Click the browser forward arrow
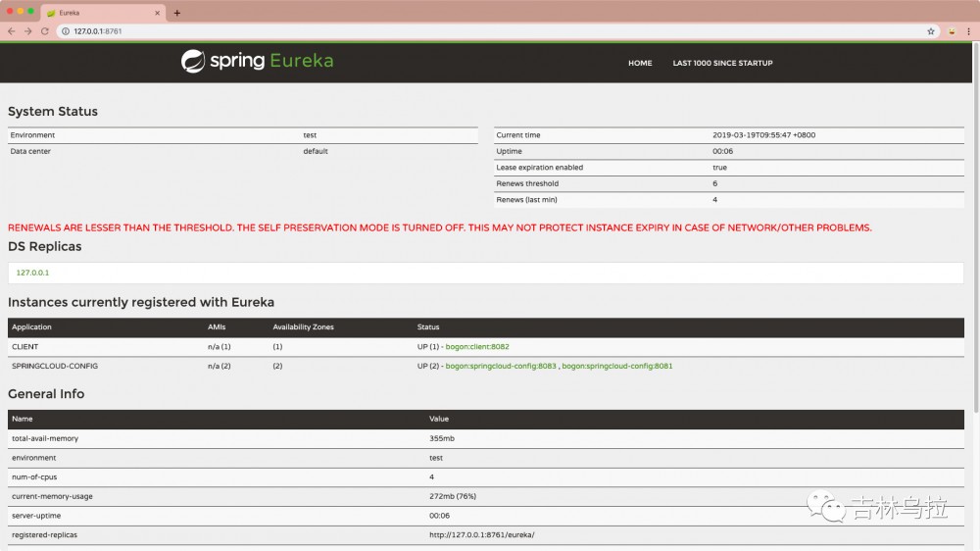 pos(28,31)
